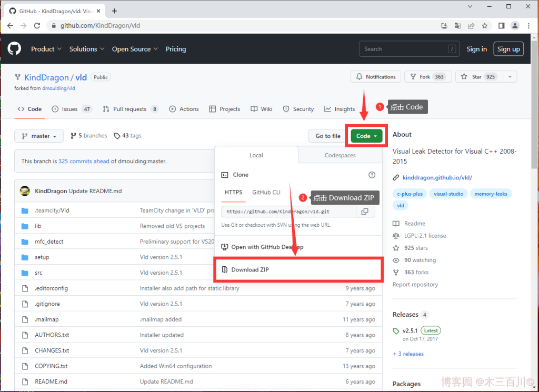539x392 pixels.
Task: Bookmark page using the star icon
Action: coord(485,25)
